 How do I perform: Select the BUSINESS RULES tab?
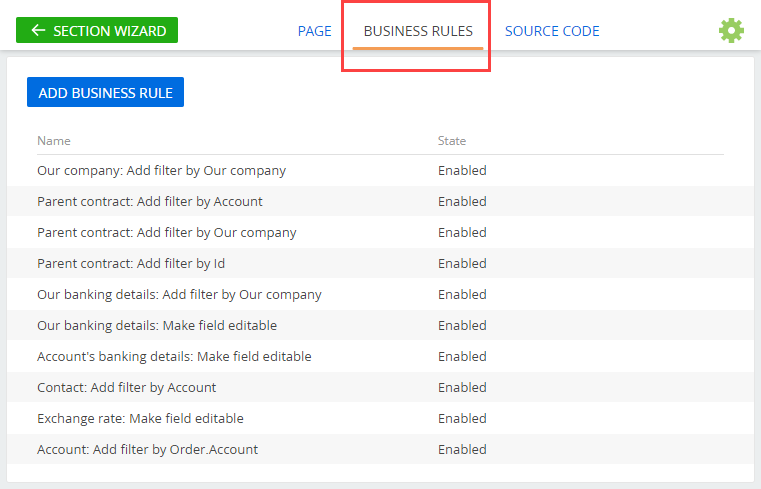click(418, 31)
